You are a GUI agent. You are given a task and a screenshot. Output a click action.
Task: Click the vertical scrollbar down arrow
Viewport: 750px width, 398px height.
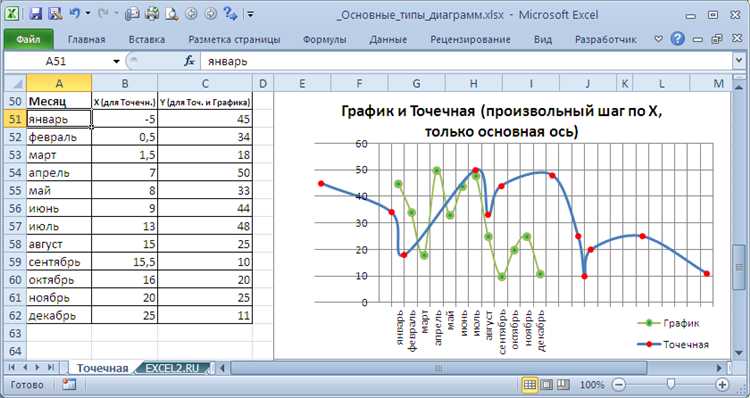tap(739, 353)
